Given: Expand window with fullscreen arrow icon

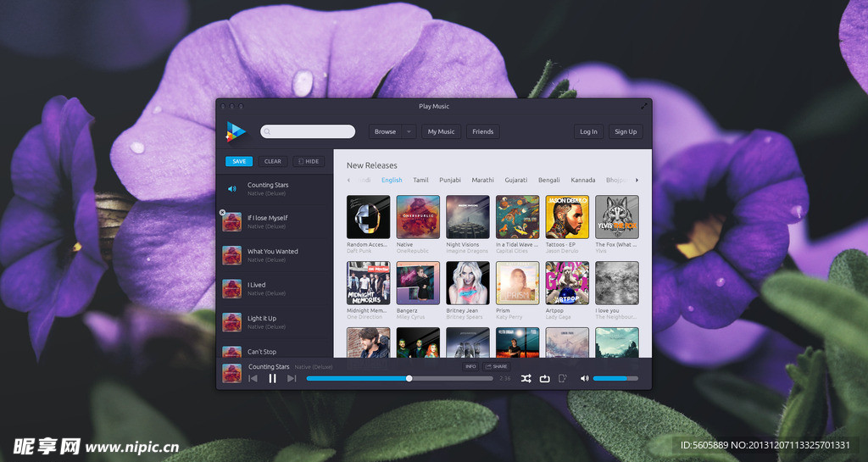Looking at the screenshot, I should pos(644,106).
